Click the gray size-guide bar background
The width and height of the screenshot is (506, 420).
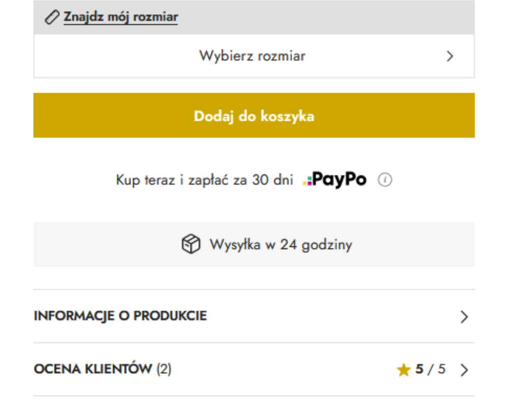(x=323, y=17)
